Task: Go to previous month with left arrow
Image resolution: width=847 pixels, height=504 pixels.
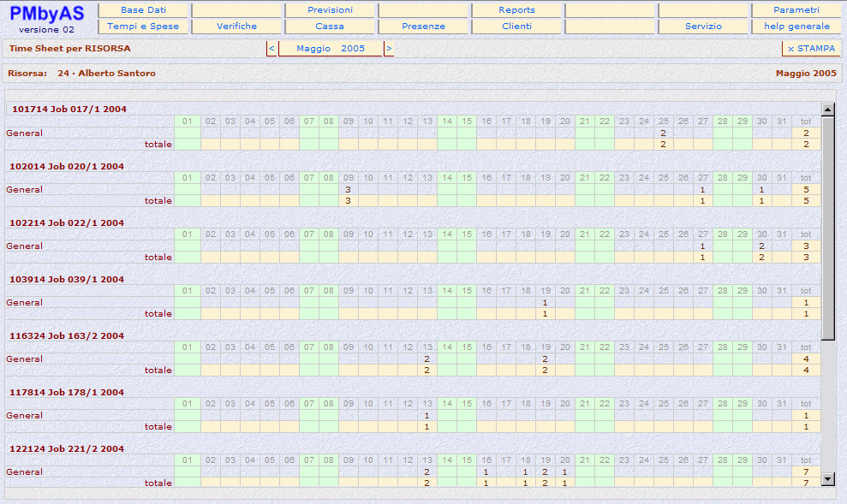Action: point(271,49)
